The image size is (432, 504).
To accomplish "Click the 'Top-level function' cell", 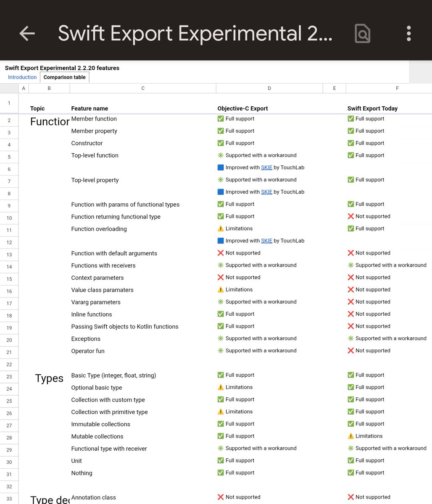I will pyautogui.click(x=95, y=155).
